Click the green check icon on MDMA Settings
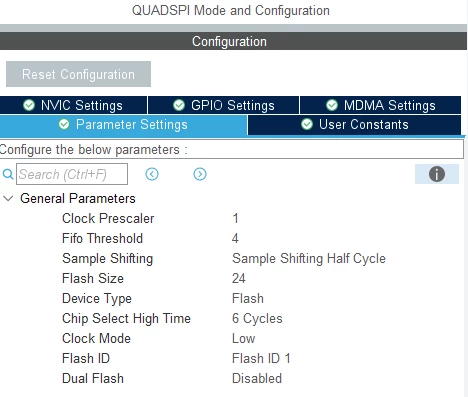The image size is (468, 397). (x=332, y=105)
